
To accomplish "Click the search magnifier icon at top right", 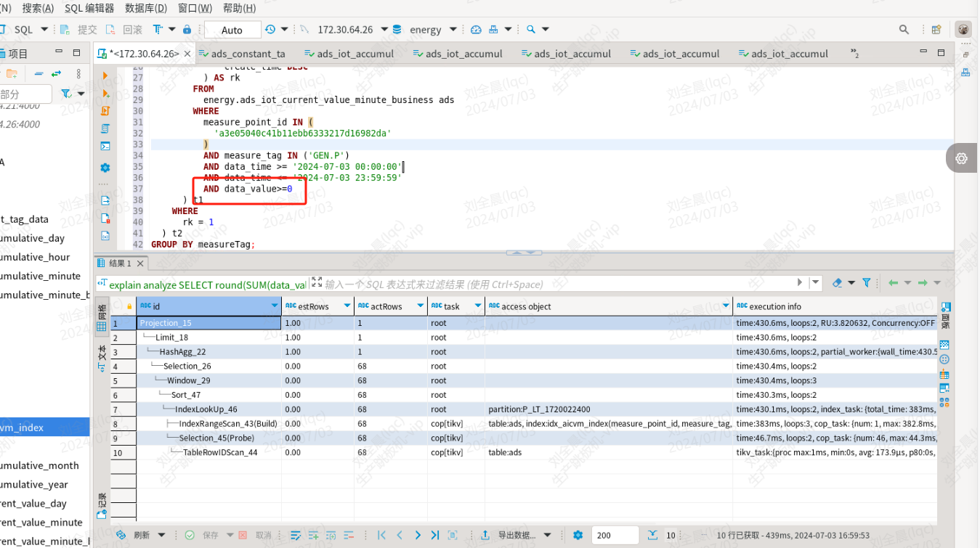I will coord(904,30).
